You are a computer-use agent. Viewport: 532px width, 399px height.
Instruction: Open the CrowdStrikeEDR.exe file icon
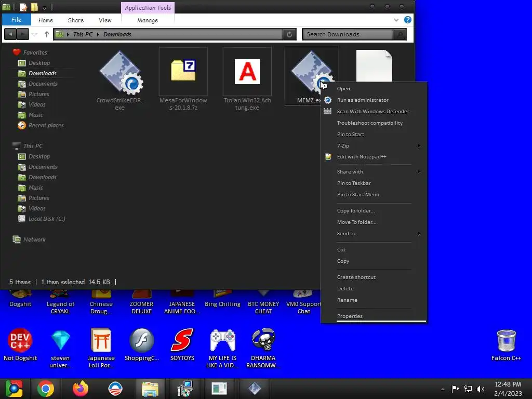coord(121,73)
